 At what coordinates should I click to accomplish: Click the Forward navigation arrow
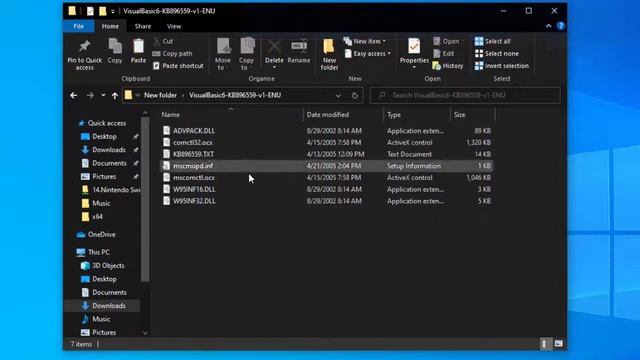pos(90,96)
